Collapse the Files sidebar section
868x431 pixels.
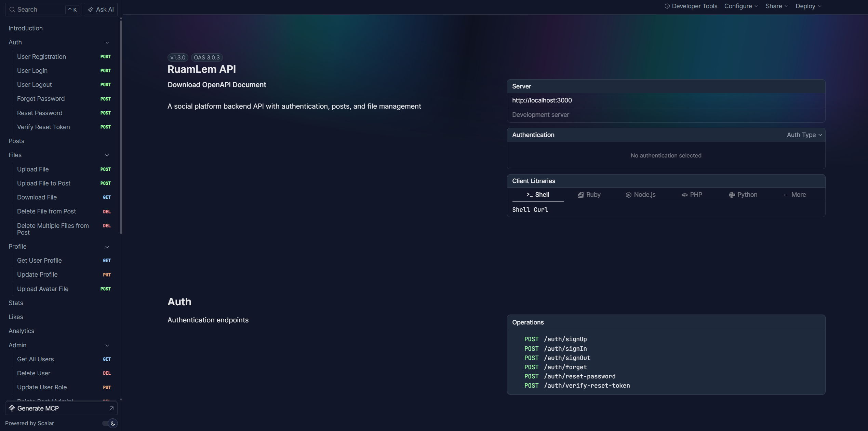coord(107,155)
